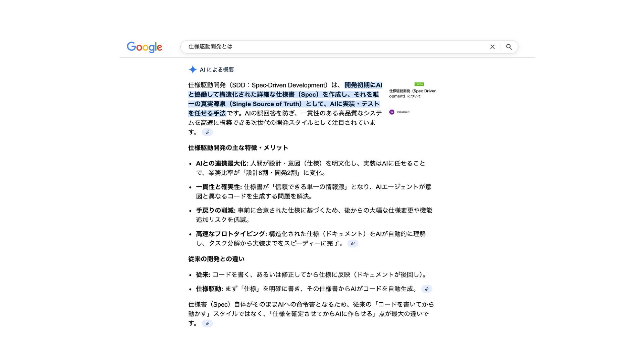Click heading 従来の開発との違い
644x362 pixels.
(216, 259)
